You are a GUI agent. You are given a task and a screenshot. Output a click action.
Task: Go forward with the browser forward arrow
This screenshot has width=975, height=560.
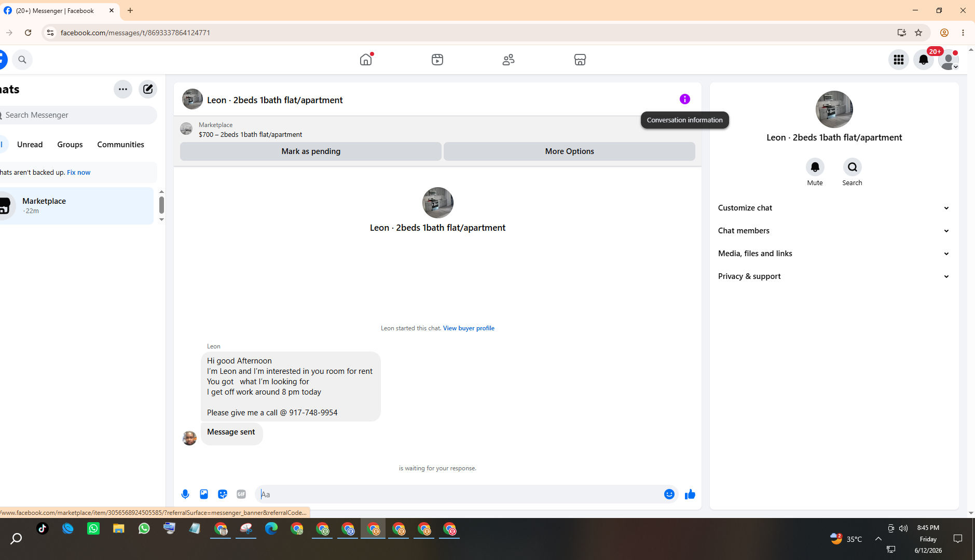tap(9, 33)
